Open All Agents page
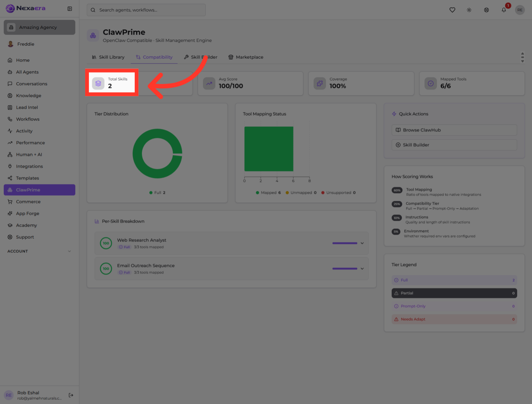Screen dimensions: 532x404 click(39, 72)
